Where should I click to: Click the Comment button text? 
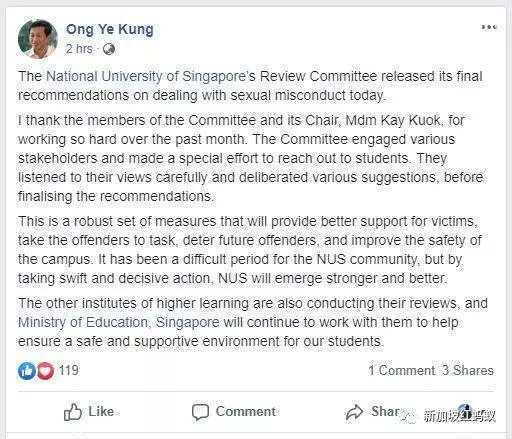pos(246,411)
